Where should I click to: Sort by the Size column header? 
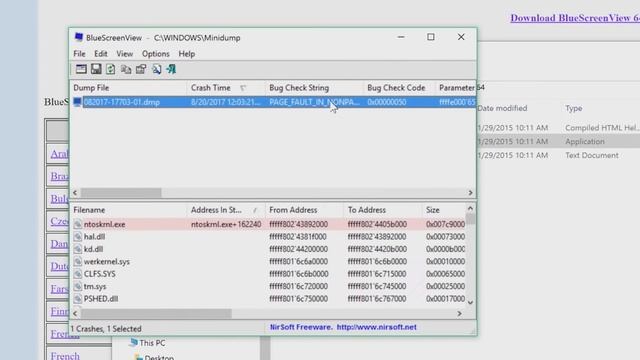coord(444,210)
